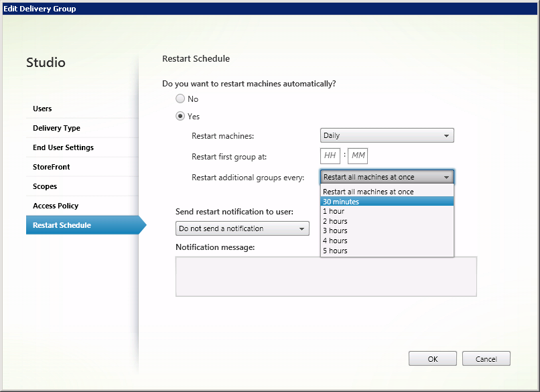Go to the Users page
Viewport: 540px width, 392px height.
(x=82, y=109)
